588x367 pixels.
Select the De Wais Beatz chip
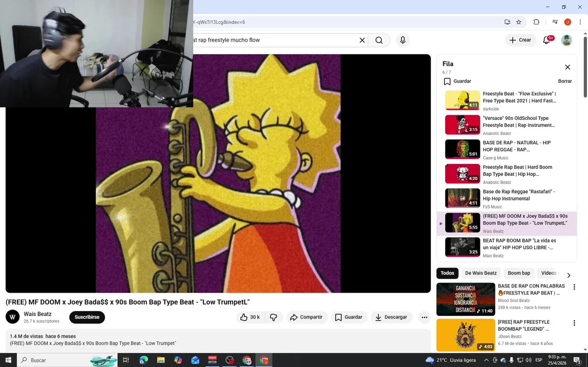click(481, 273)
